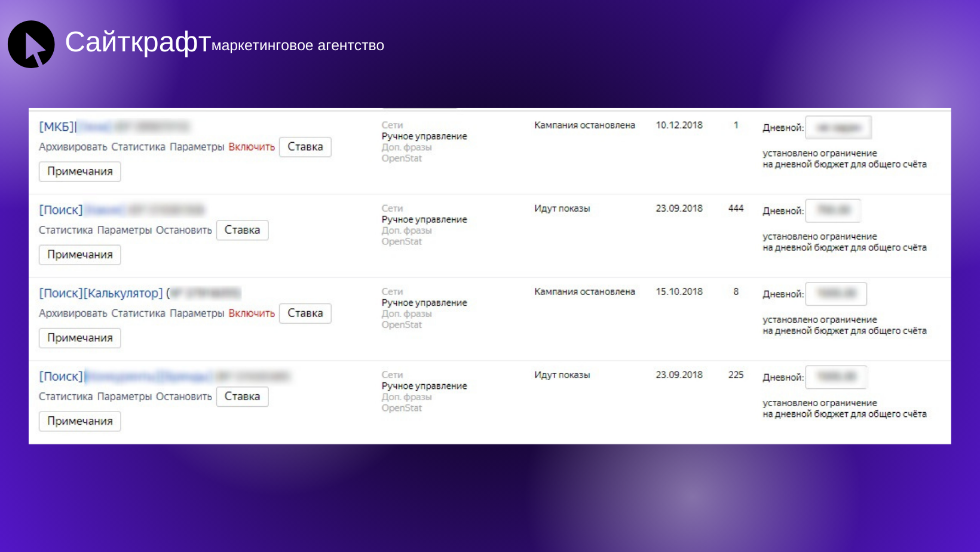Open the [Поиск][Калькулятор] campaign link
Viewport: 980px width, 552px height.
pyautogui.click(x=100, y=293)
